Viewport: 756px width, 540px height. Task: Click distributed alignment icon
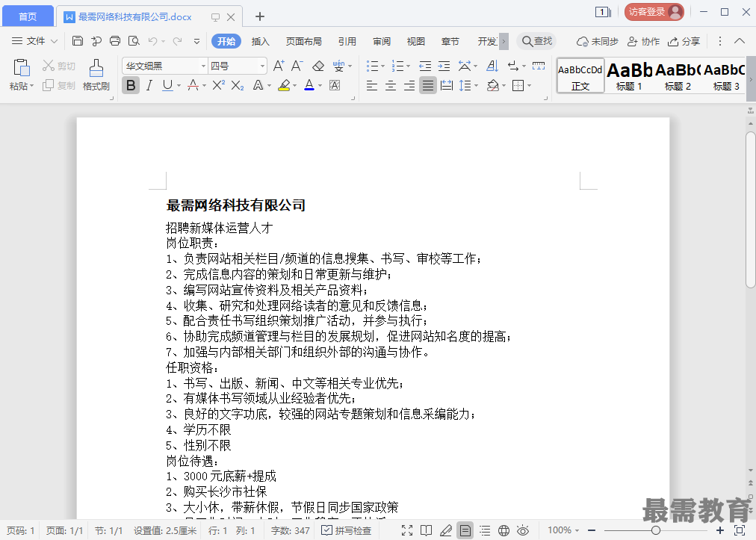[447, 85]
